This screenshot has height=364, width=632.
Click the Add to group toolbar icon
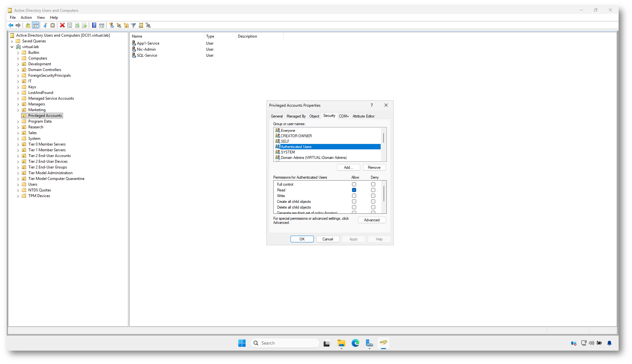(x=148, y=25)
